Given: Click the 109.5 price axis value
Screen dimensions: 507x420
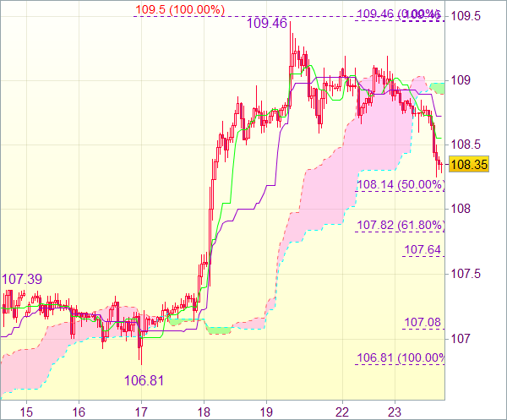Looking at the screenshot, I should tap(466, 16).
